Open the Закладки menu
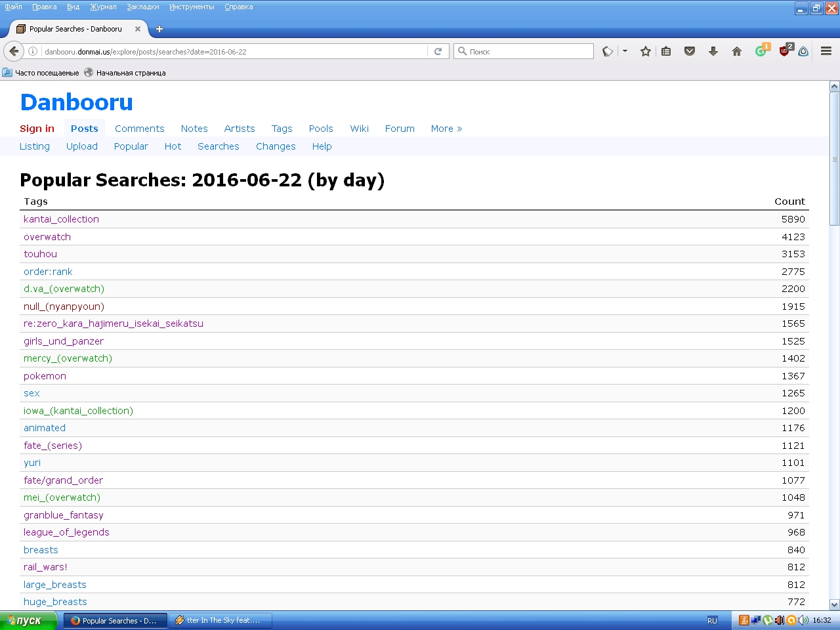This screenshot has width=840, height=630. (x=143, y=7)
